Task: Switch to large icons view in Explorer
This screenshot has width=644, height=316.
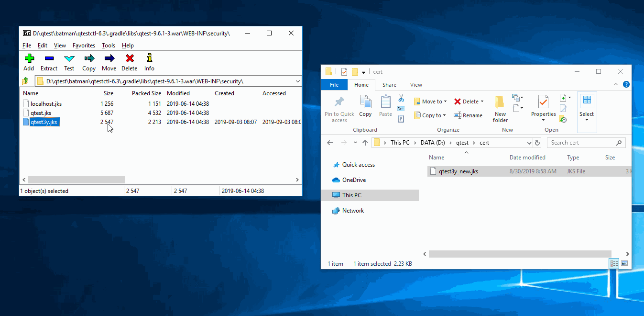Action: pyautogui.click(x=624, y=263)
